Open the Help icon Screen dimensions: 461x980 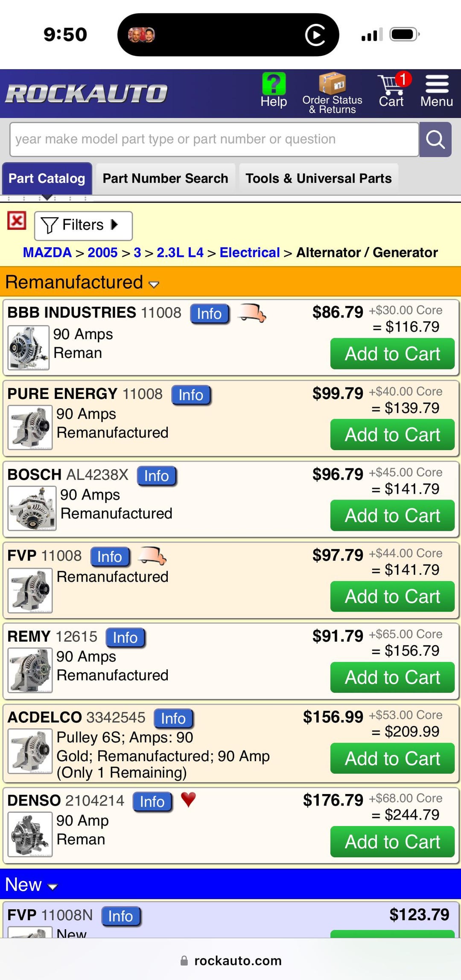tap(273, 87)
